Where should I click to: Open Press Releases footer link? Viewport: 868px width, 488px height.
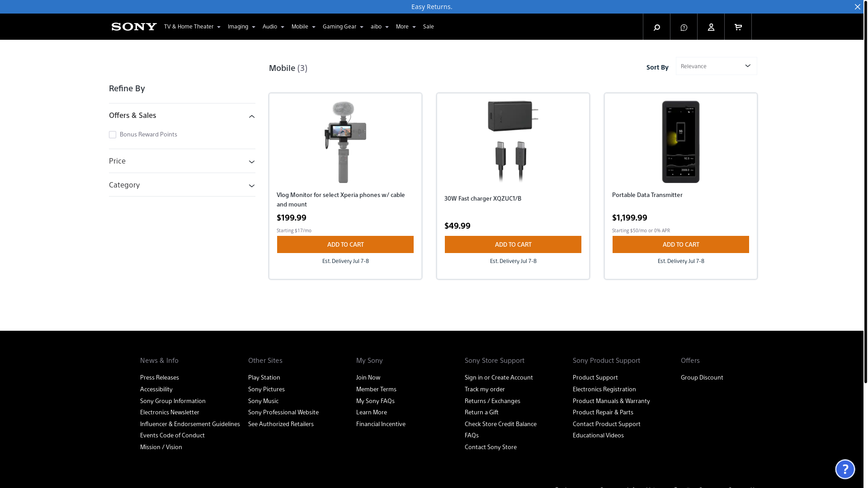click(x=159, y=378)
